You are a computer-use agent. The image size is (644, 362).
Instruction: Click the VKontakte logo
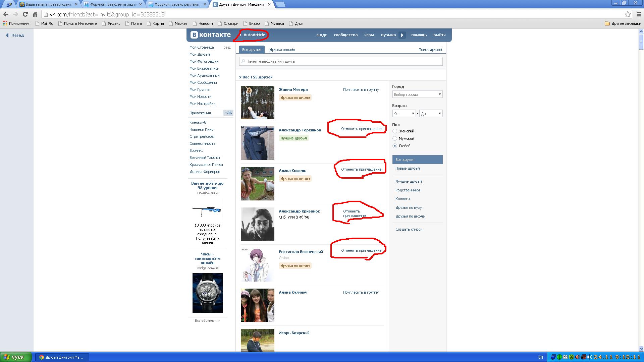click(211, 35)
